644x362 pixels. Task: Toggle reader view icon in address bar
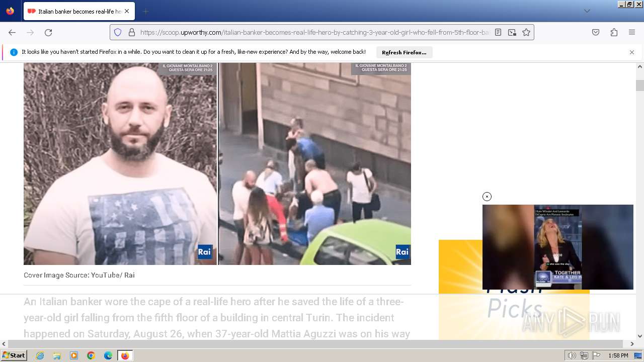(498, 32)
